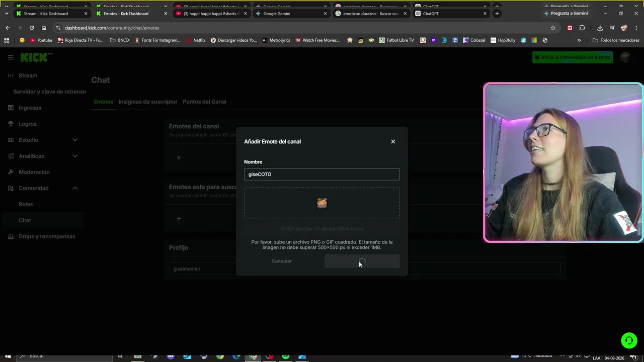Click the loading submit button in dialog
Viewport: 644px width, 362px height.
pyautogui.click(x=362, y=261)
